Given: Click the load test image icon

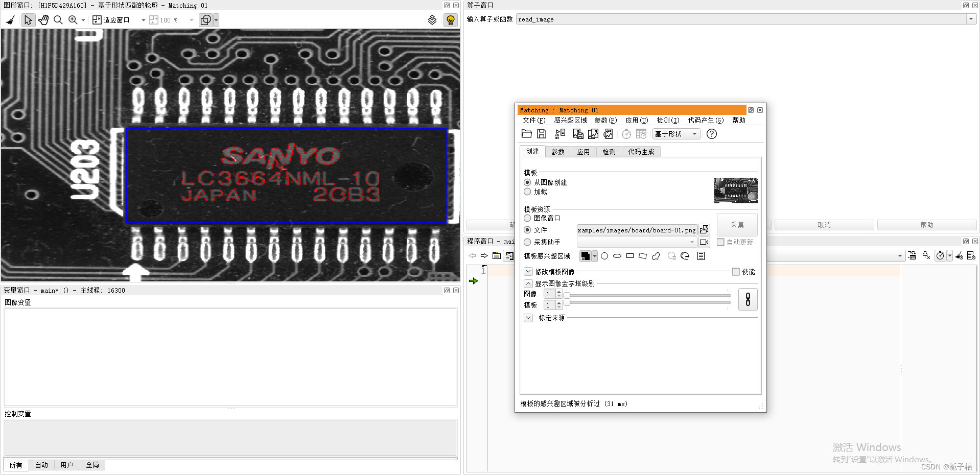Looking at the screenshot, I should 593,134.
